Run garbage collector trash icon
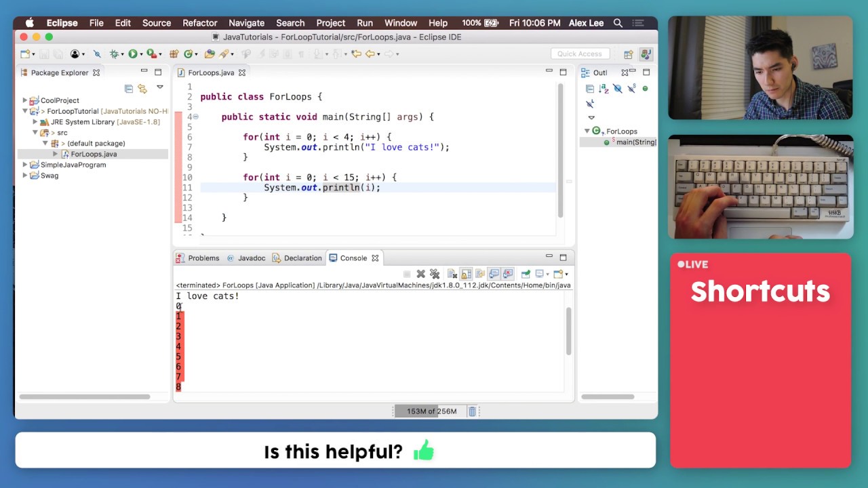868x488 pixels. [473, 411]
